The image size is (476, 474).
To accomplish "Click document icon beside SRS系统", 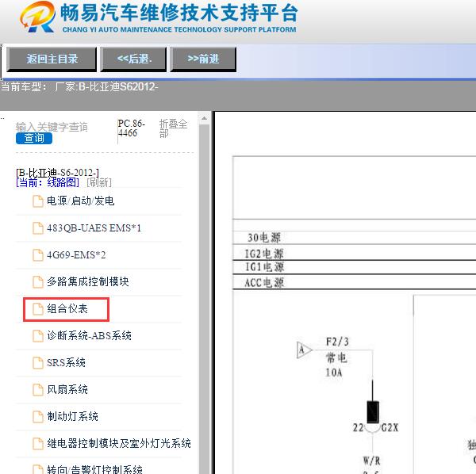I will [38, 363].
